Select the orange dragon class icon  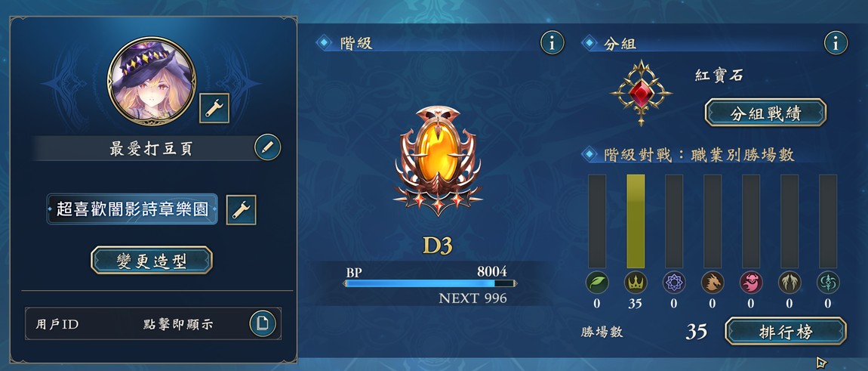pos(713,283)
